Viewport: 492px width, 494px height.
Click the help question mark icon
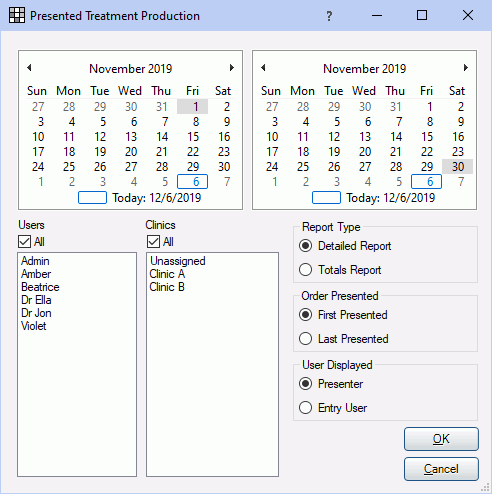point(329,16)
